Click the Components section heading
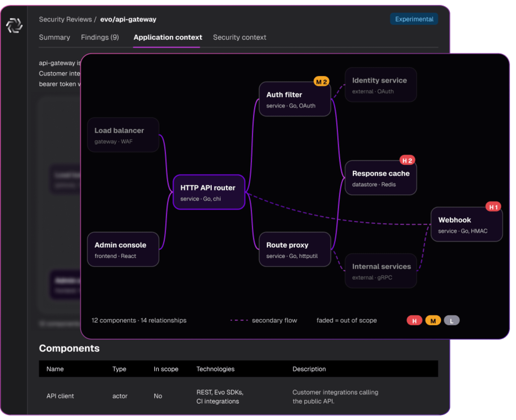 69,348
